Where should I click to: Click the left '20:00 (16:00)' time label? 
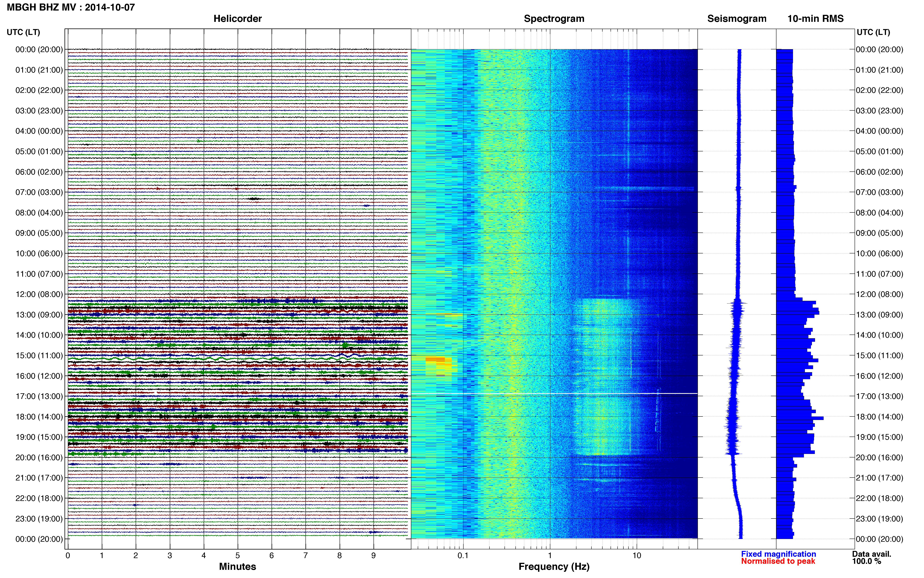[39, 458]
